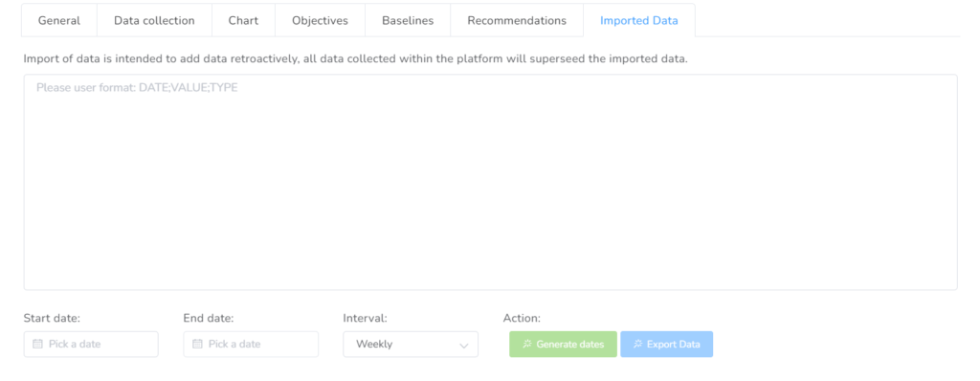The width and height of the screenshot is (980, 381).
Task: Select the Imported Data tab
Action: tap(638, 21)
